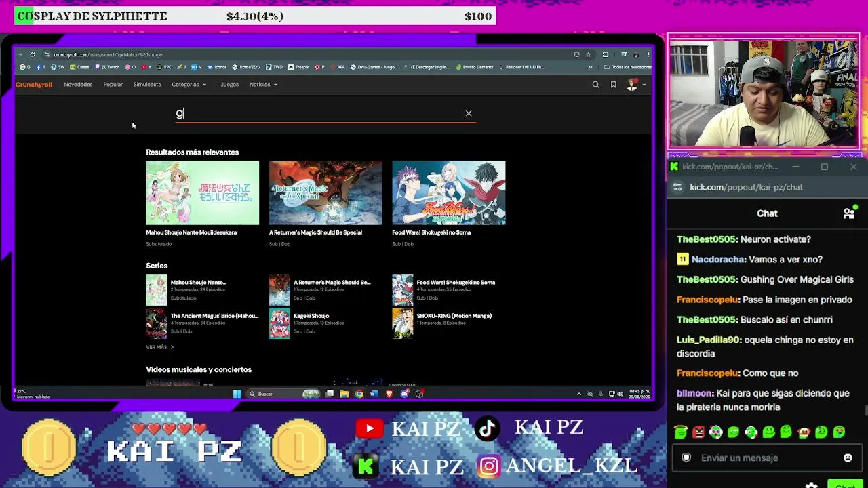Open File Explorer from the taskbar

344,394
